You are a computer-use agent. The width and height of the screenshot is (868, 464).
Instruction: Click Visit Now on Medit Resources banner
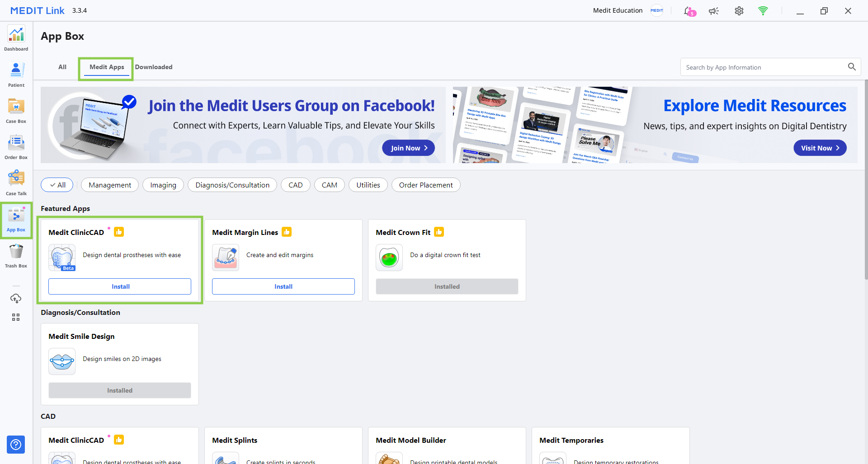click(x=820, y=148)
